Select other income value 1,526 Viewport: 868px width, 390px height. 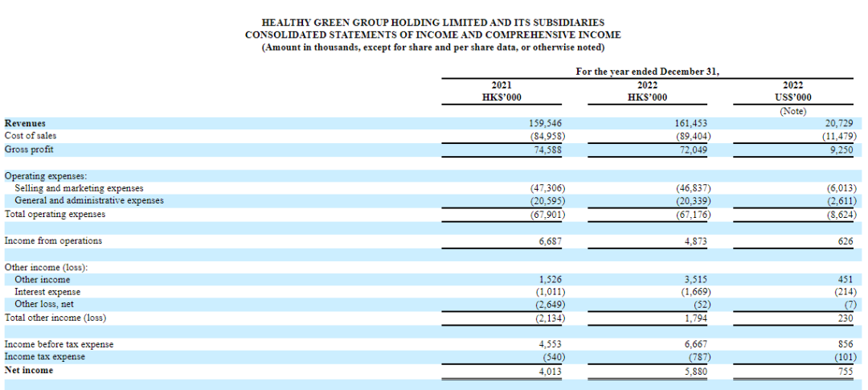point(551,280)
